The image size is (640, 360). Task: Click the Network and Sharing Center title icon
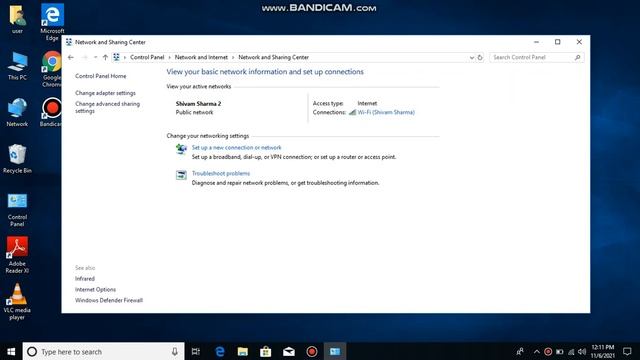pyautogui.click(x=69, y=42)
